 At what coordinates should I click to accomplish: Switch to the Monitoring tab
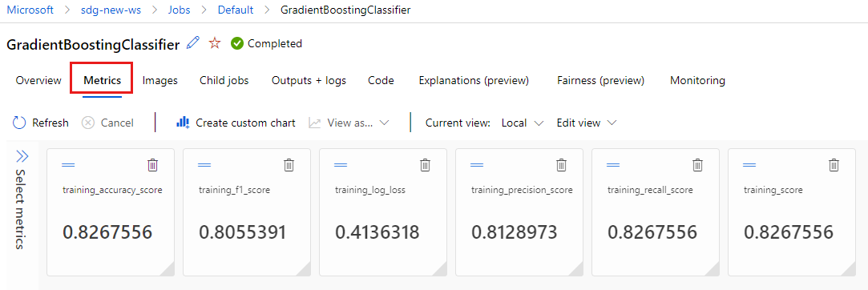click(x=697, y=80)
